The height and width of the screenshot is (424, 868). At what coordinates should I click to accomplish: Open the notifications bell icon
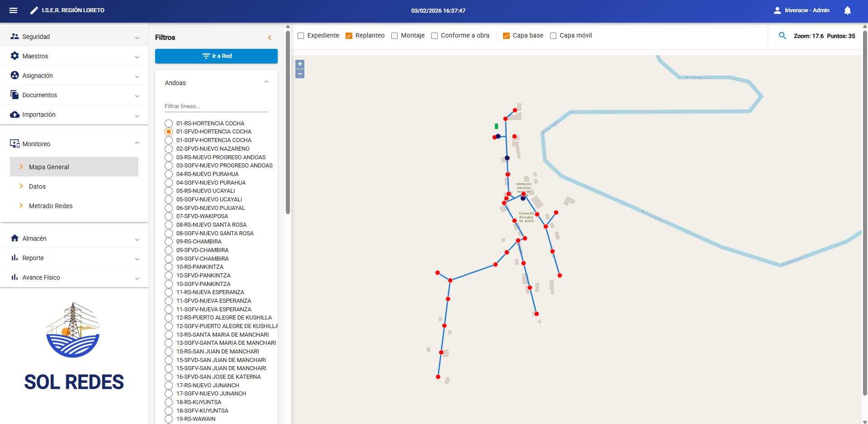pyautogui.click(x=848, y=10)
